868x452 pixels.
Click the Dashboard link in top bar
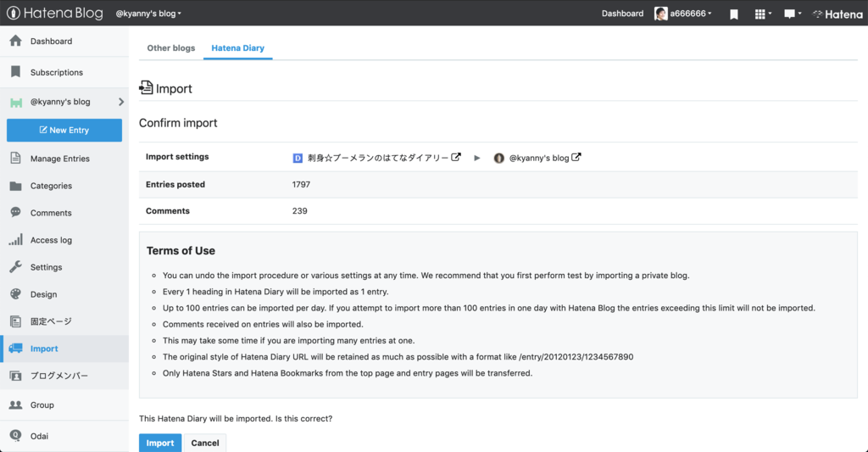[x=622, y=14]
